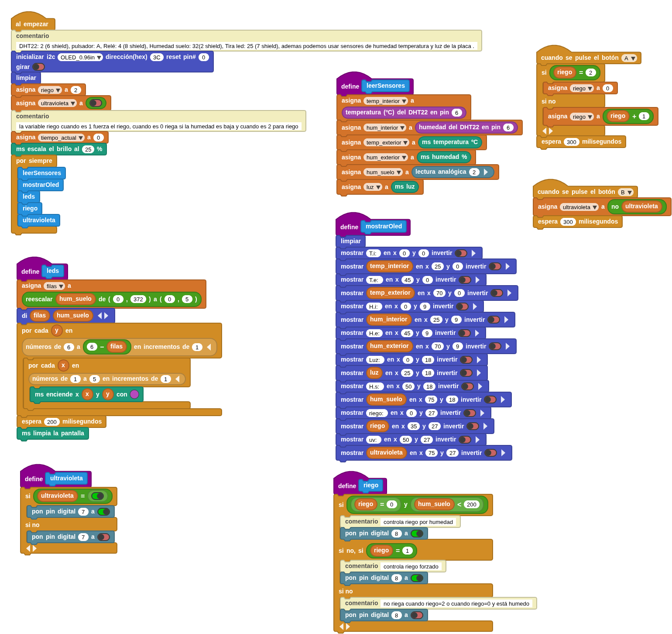Screen dimensions: 672x634
Task: Open the OLED_0.96in dropdown
Action: click(x=80, y=57)
